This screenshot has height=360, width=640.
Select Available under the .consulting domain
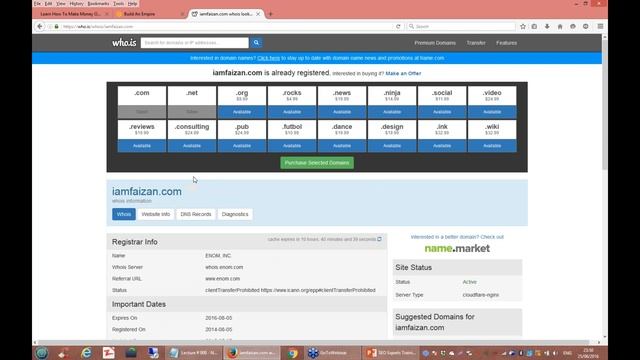(x=192, y=146)
